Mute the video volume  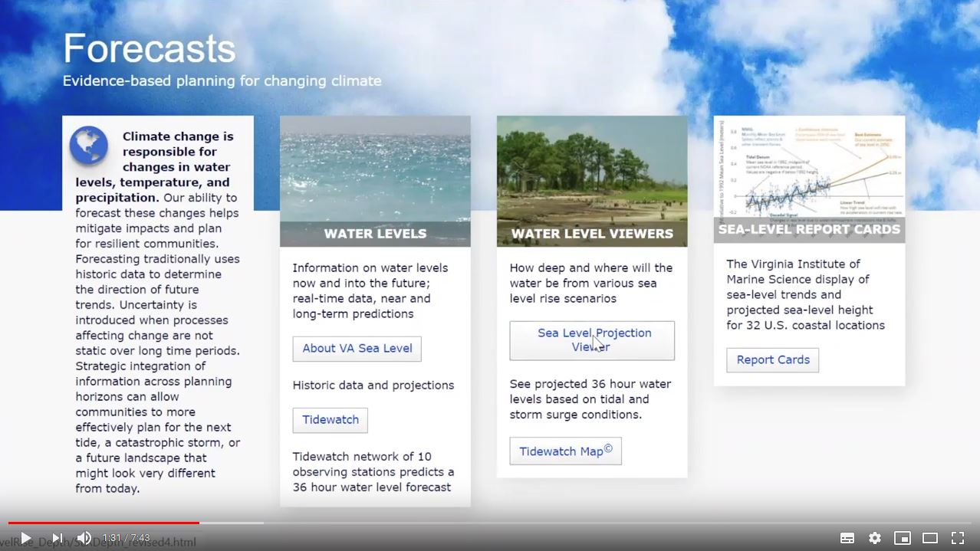tap(84, 538)
